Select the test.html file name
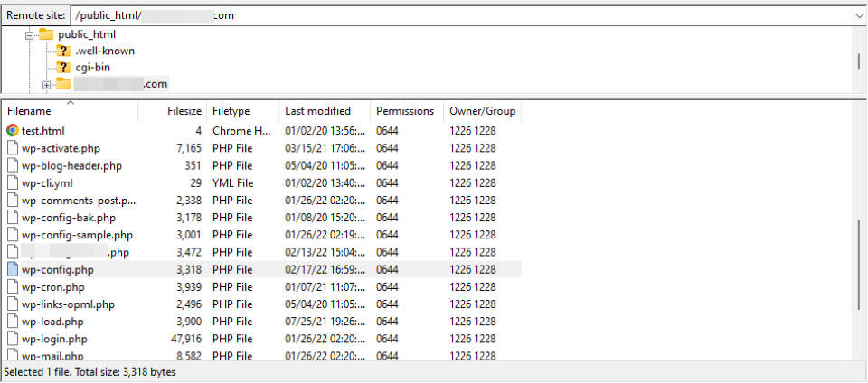Viewport: 868px width, 383px height. [x=43, y=131]
